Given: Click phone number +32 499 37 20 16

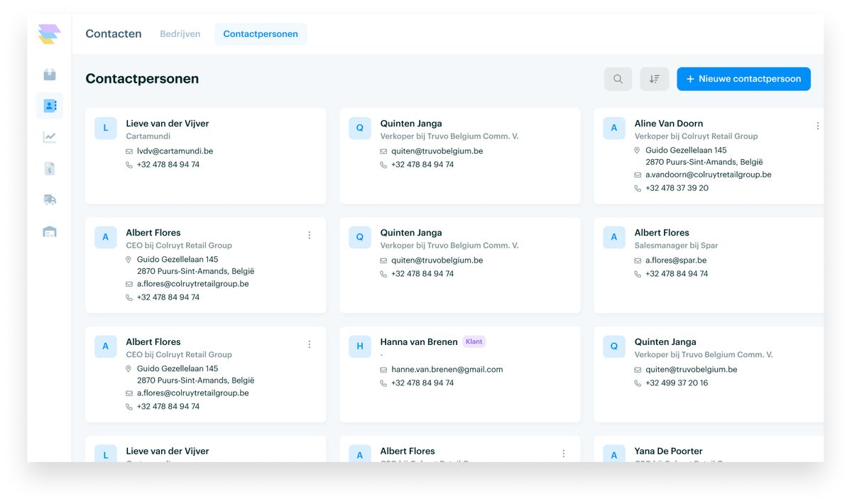Looking at the screenshot, I should click(677, 383).
